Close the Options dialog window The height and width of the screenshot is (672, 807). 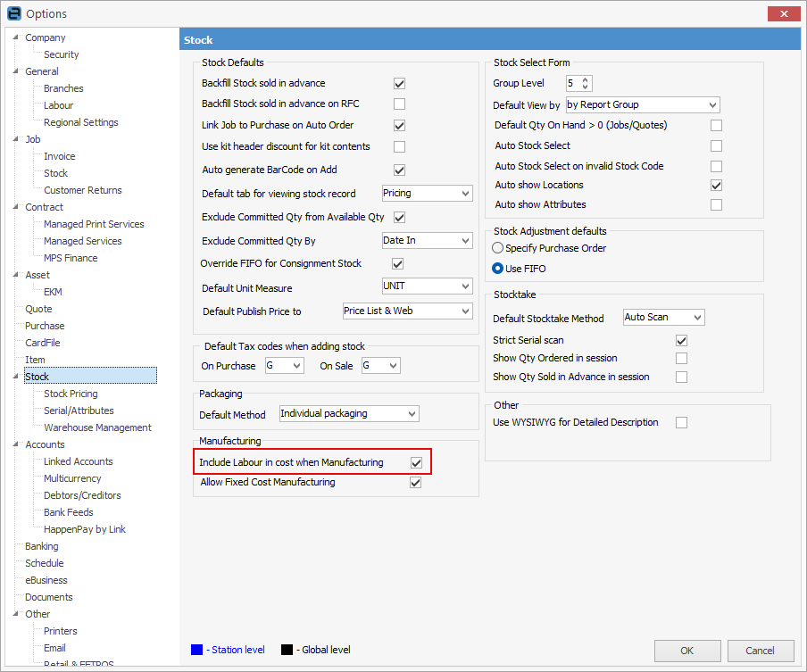pyautogui.click(x=784, y=13)
